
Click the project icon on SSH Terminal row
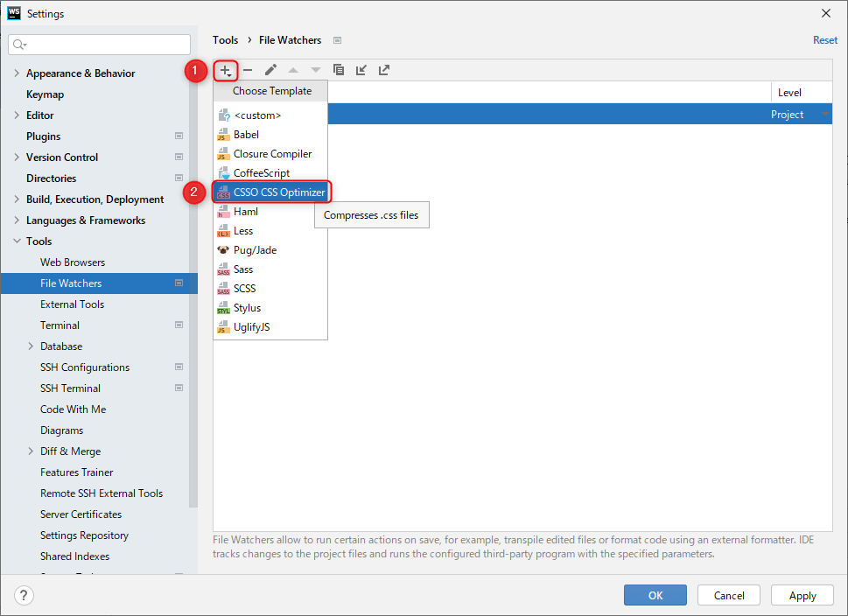pyautogui.click(x=179, y=388)
